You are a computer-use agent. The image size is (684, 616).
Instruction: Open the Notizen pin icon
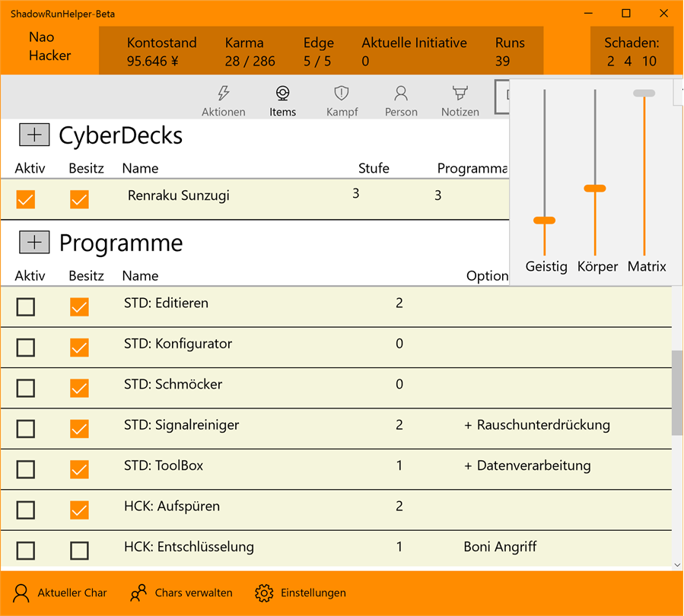point(460,101)
